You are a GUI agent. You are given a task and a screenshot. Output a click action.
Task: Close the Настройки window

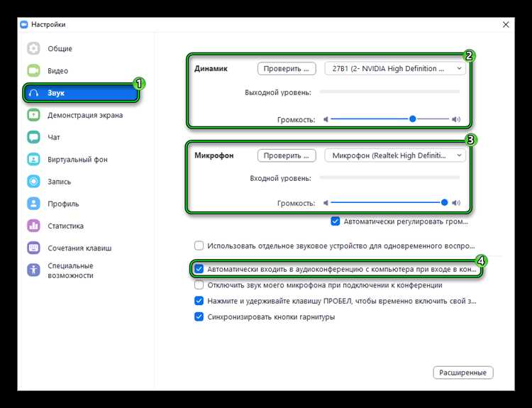pyautogui.click(x=506, y=24)
